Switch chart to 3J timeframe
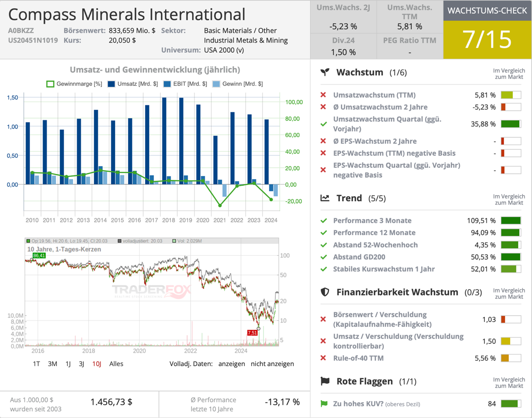Viewport: 532px width, 418px height. 81,364
